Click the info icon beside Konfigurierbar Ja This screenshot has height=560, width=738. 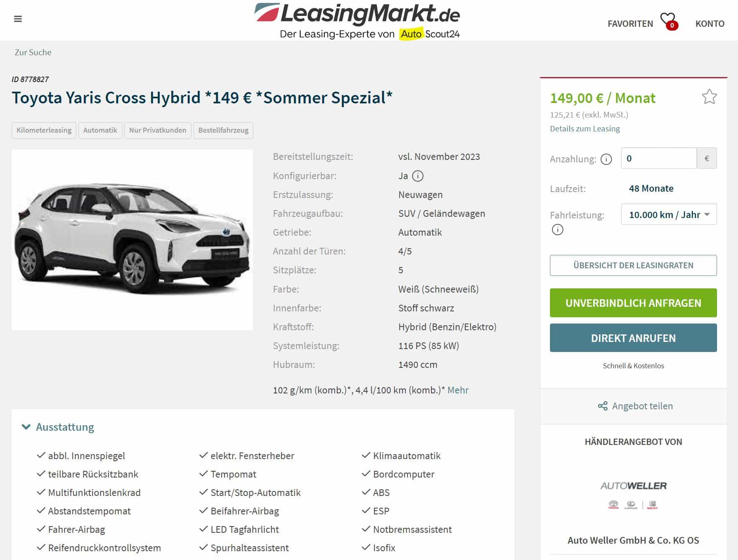pos(418,176)
